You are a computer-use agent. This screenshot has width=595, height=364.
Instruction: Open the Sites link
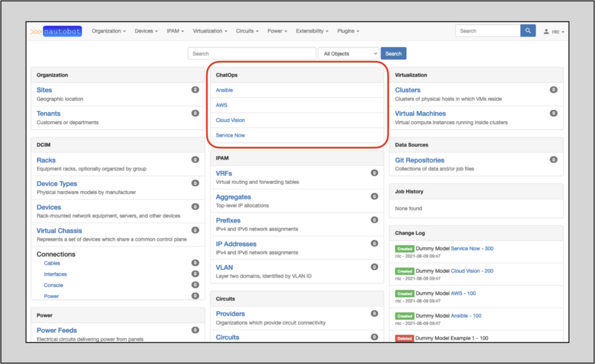tap(44, 90)
